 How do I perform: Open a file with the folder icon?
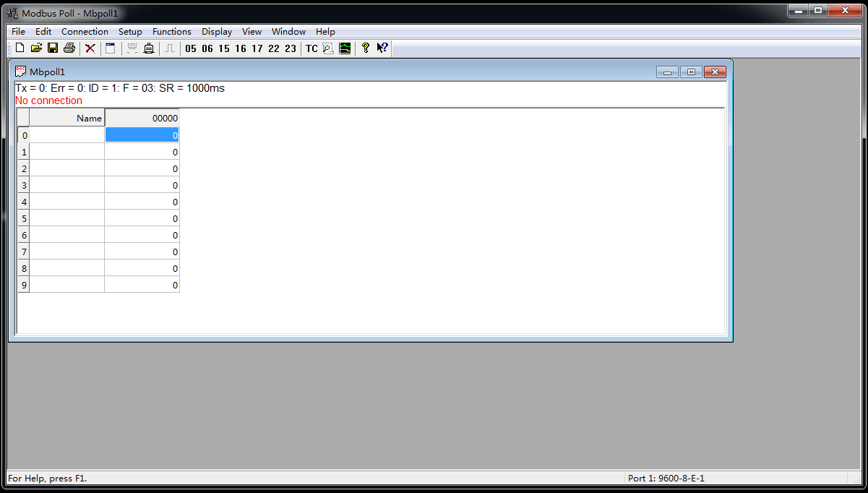coord(36,48)
